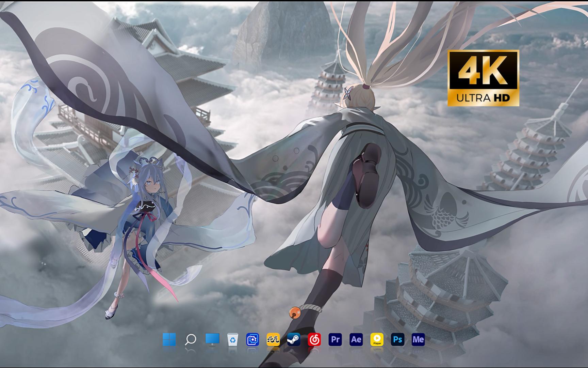Image resolution: width=588 pixels, height=368 pixels.
Task: Open the yellow Player app
Action: point(377,339)
